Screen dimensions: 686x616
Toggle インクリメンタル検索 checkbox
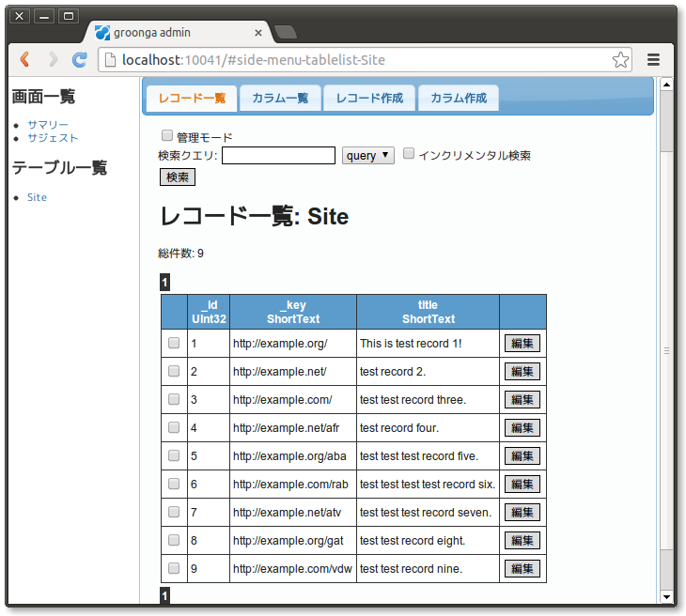coord(409,153)
